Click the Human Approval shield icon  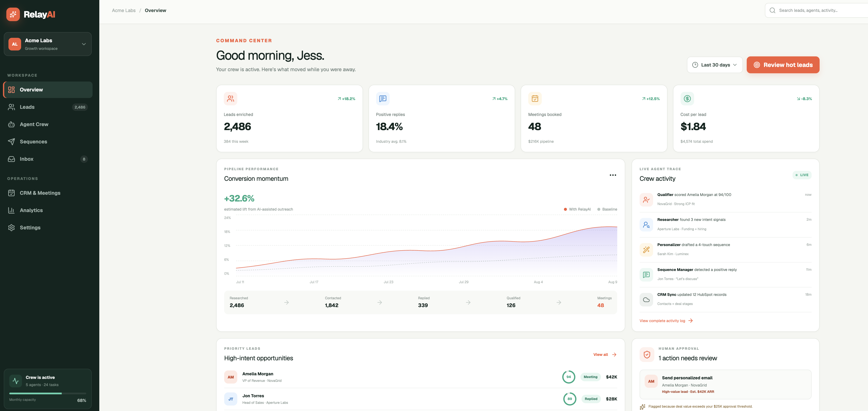[647, 354]
